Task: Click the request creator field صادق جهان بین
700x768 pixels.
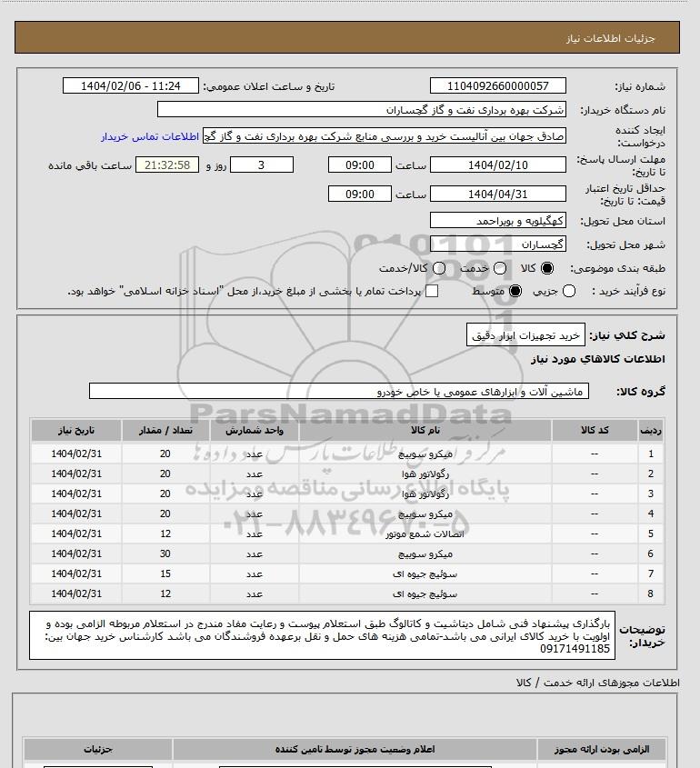Action: 385,136
